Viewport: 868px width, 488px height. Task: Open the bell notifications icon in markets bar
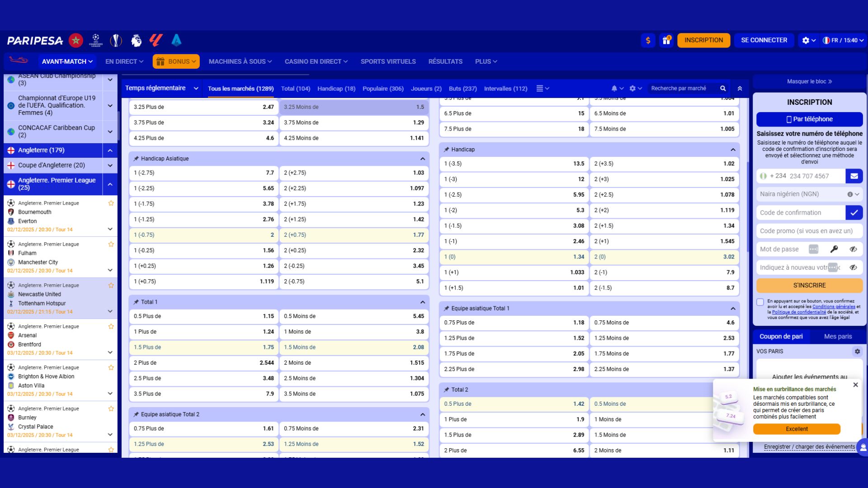tap(614, 89)
